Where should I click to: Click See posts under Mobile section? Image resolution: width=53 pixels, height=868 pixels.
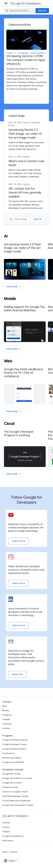pos(14,349)
